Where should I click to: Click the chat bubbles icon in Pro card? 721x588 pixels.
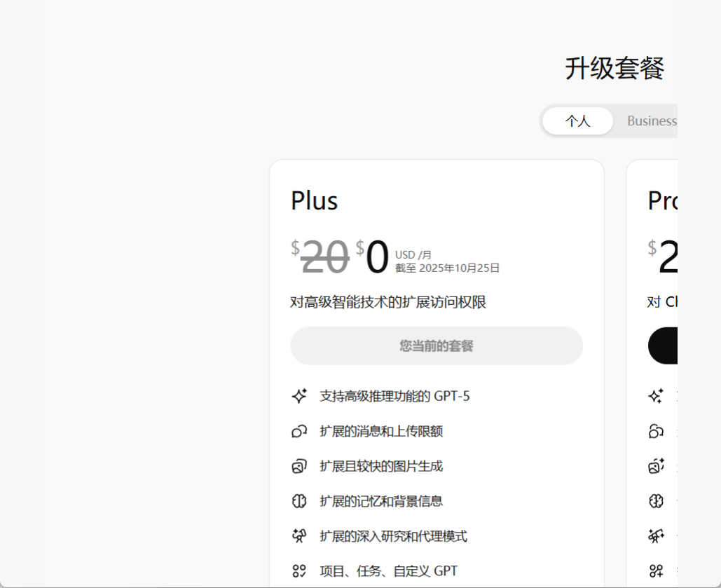point(656,431)
